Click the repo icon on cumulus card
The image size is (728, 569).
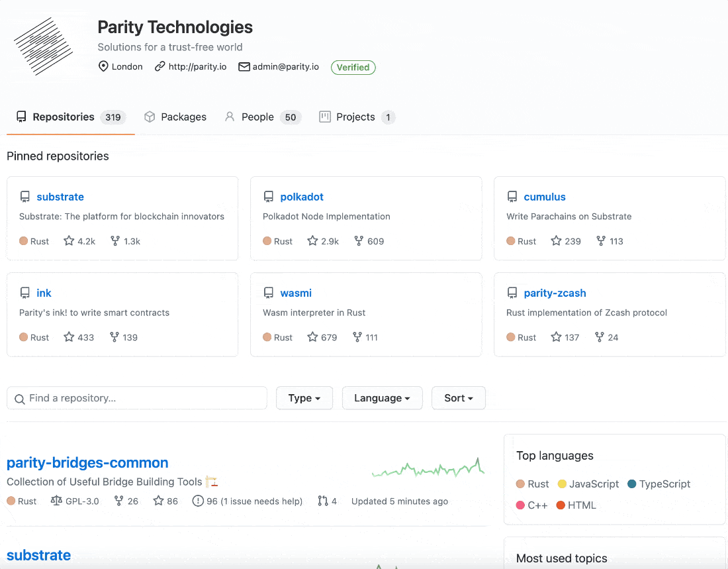tap(512, 197)
